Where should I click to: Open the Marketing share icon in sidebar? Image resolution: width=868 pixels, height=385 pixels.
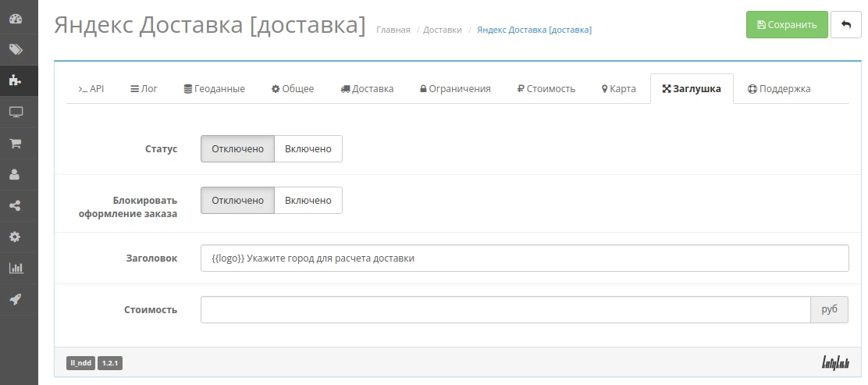[x=16, y=206]
